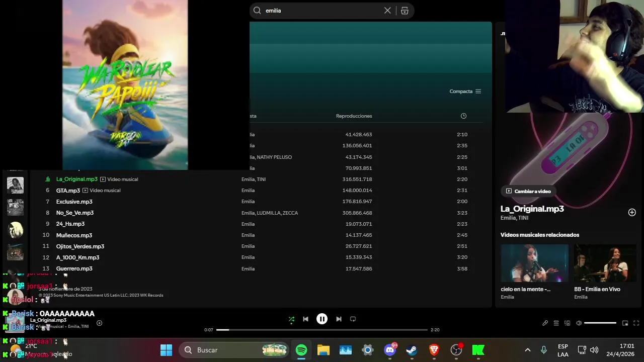Click Video musical badge on La_Original.mp3
The image size is (644, 362).
point(119,179)
